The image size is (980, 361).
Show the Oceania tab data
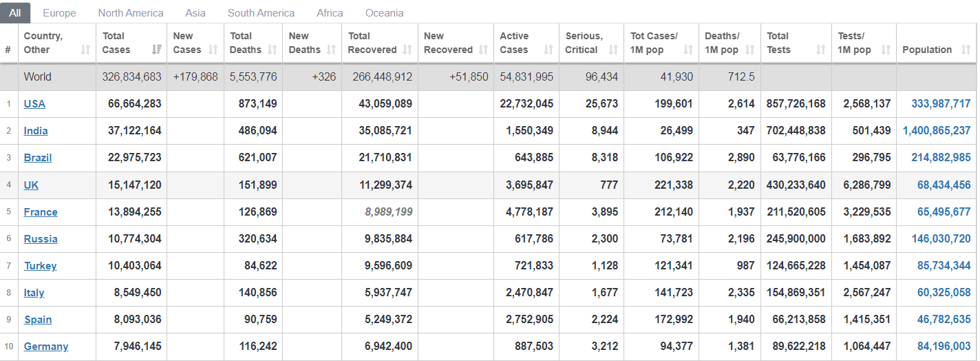click(x=384, y=13)
